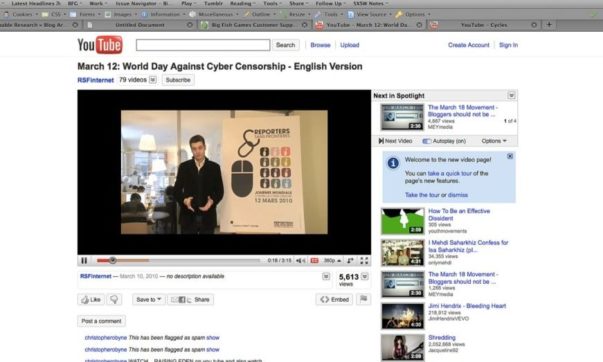The image size is (603, 362).
Task: Open the Information toolbar menu
Action: pos(164,14)
